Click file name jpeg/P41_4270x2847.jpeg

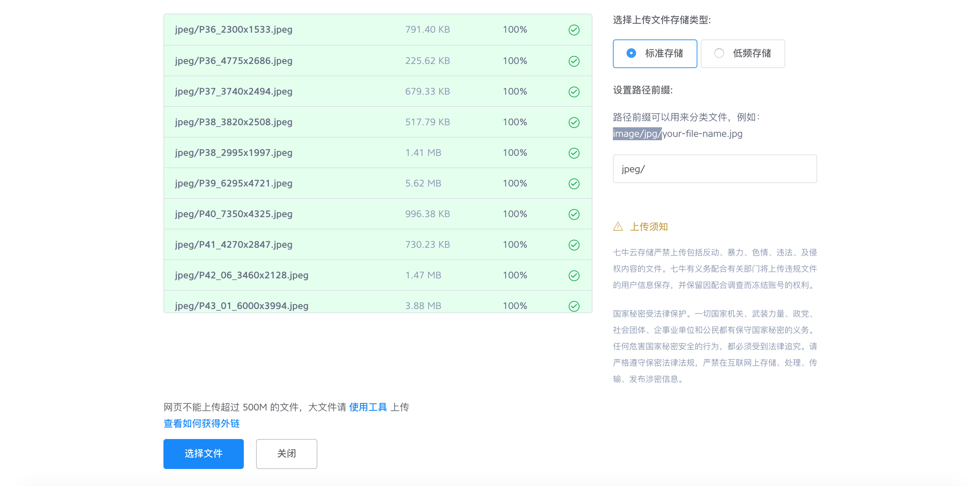coord(234,245)
